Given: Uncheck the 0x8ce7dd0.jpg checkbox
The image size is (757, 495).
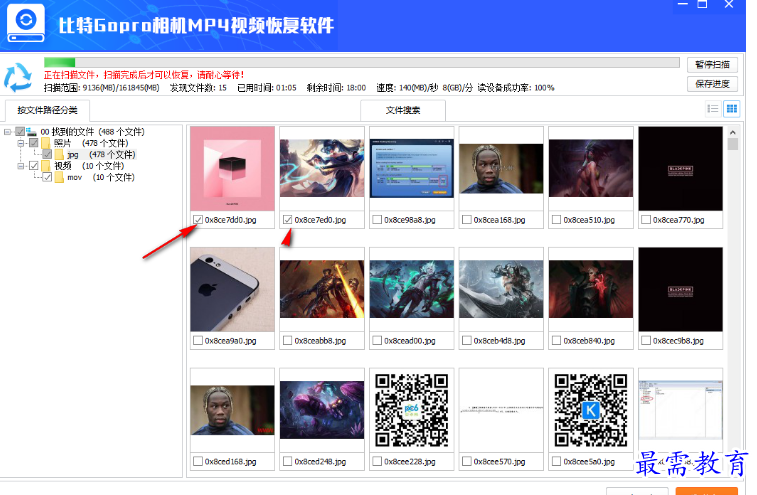Looking at the screenshot, I should tap(197, 220).
